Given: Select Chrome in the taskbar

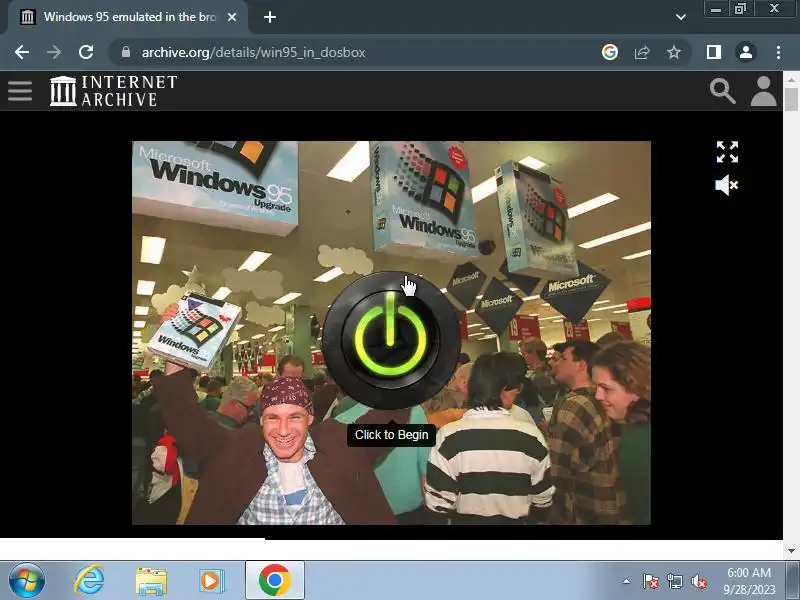Looking at the screenshot, I should 274,581.
